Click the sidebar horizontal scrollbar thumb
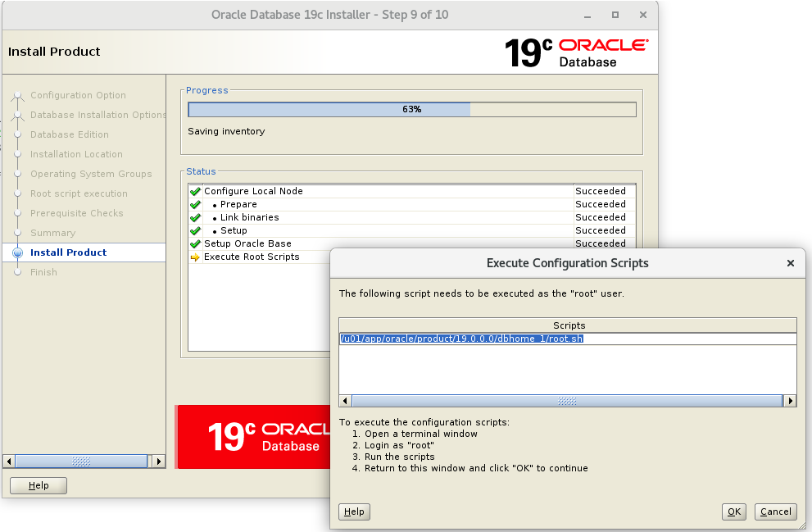The width and height of the screenshot is (812, 532). coord(81,461)
